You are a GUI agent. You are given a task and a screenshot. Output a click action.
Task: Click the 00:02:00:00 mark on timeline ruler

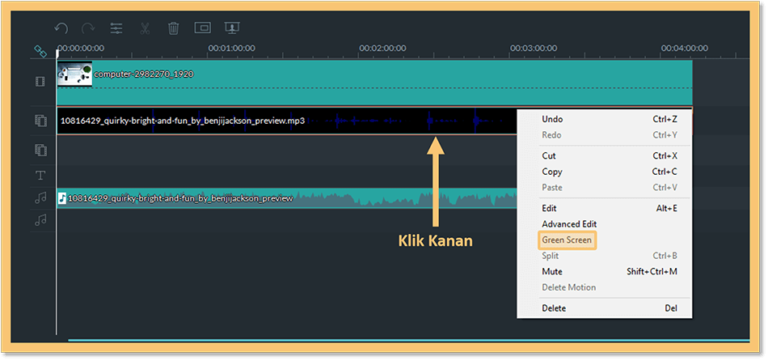pyautogui.click(x=382, y=48)
